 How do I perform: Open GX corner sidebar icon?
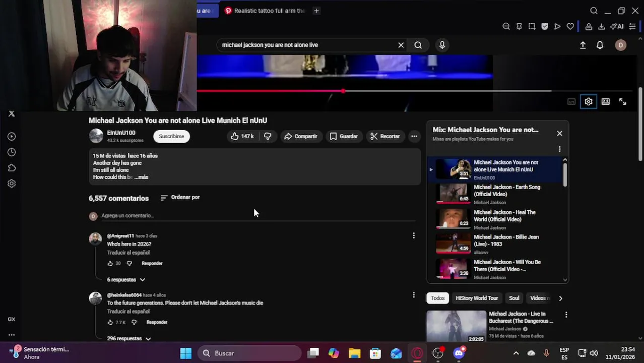pyautogui.click(x=12, y=319)
